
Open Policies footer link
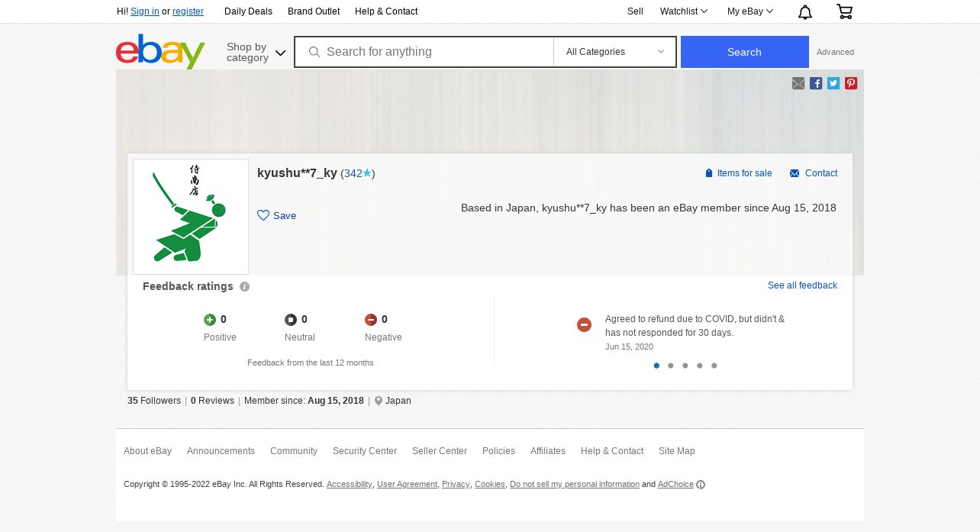pos(498,451)
